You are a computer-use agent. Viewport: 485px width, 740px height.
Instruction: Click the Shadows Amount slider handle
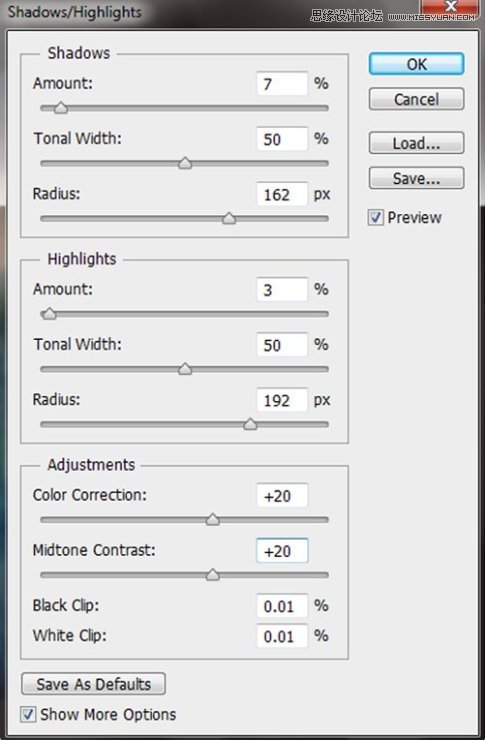pyautogui.click(x=60, y=108)
